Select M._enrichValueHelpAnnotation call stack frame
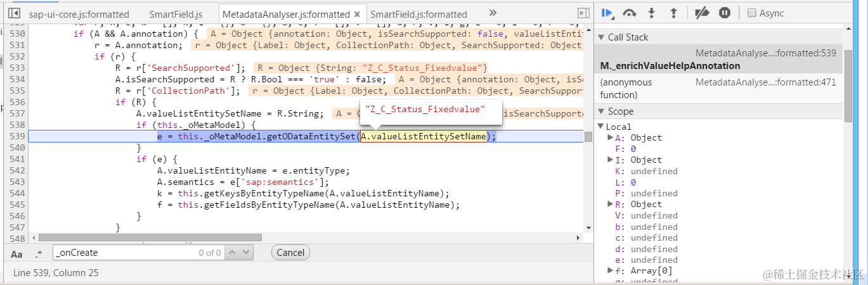This screenshot has height=285, width=868. pyautogui.click(x=718, y=60)
